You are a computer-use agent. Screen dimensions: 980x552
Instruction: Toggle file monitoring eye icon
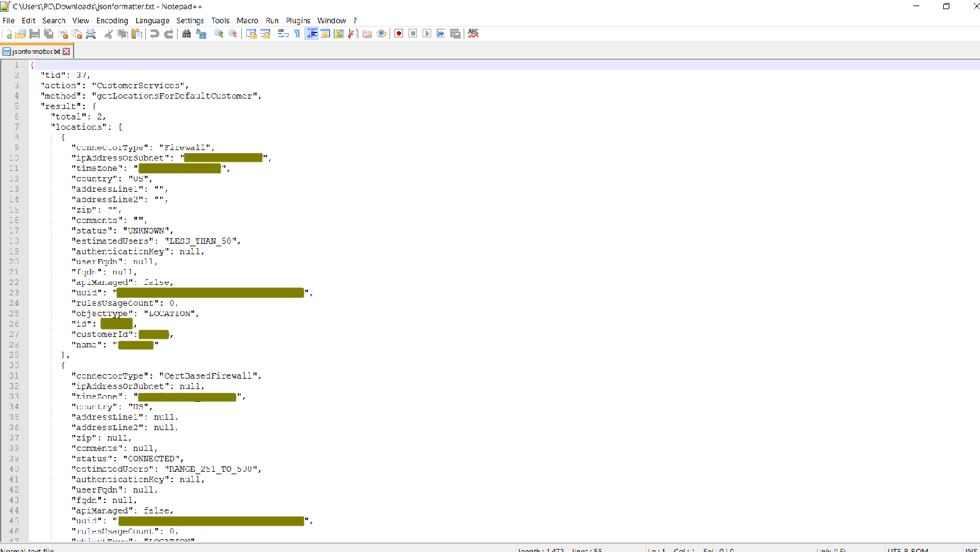[x=381, y=34]
